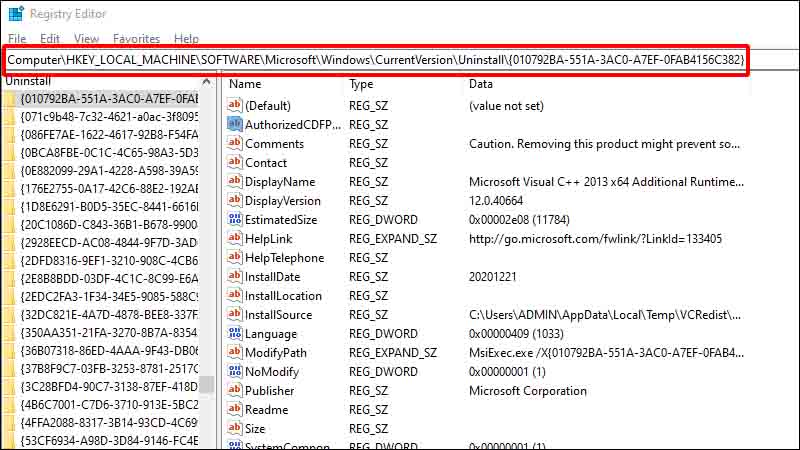Select the {20C1086D-C843-36B1 registry key
800x450 pixels.
pos(109,224)
